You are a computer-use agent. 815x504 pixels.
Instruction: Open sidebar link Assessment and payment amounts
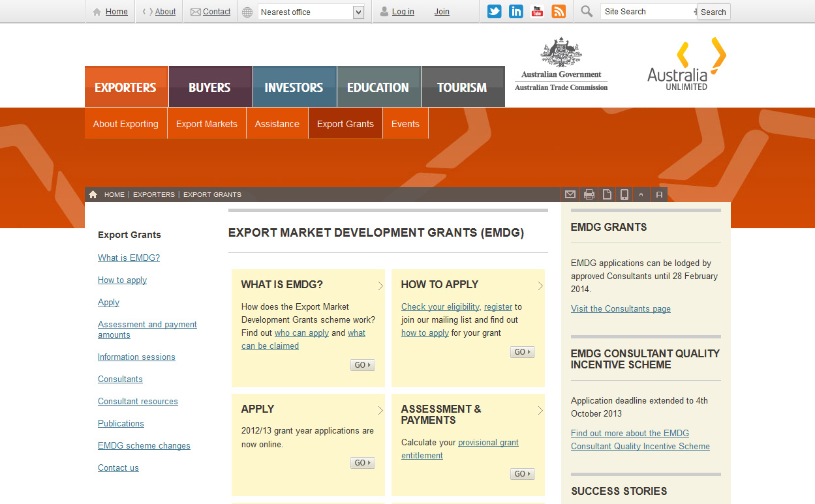pos(147,329)
